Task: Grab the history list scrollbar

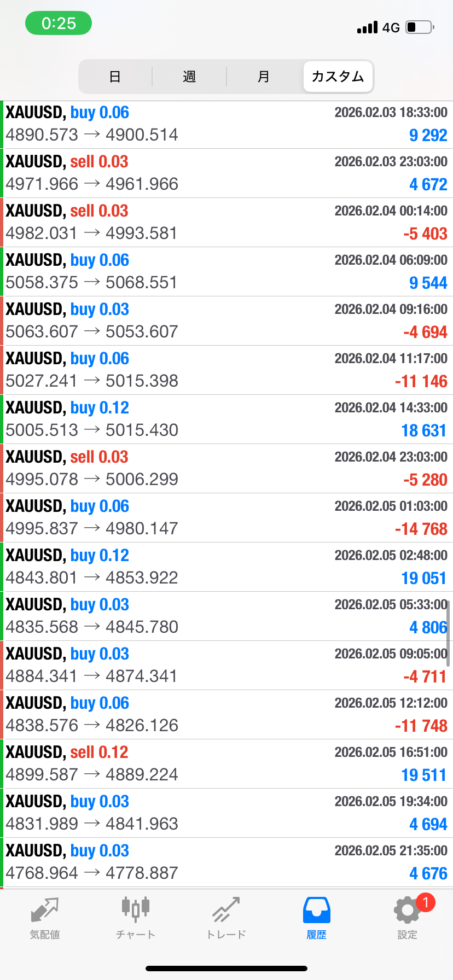Action: (x=448, y=633)
